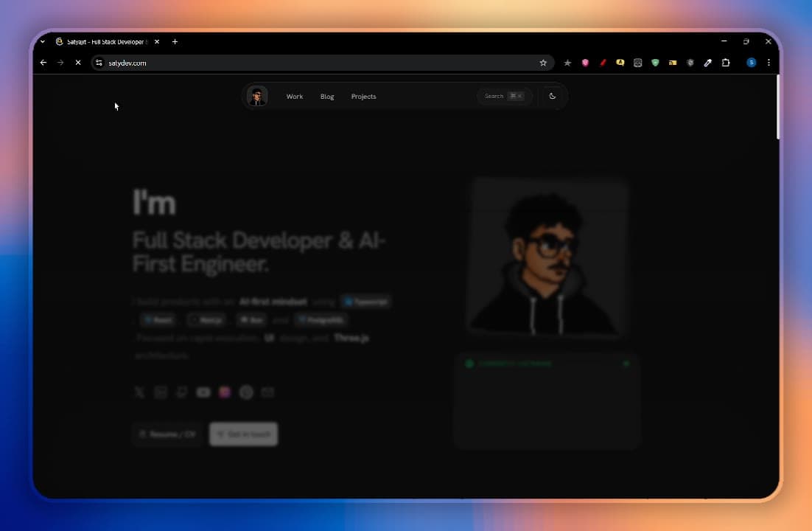Open the Extensions puzzle-piece menu
This screenshot has height=531, width=812.
tap(726, 63)
